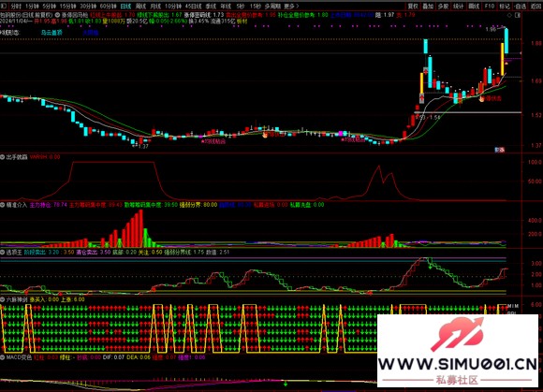Screen dimensions: 543x392
Task: Click the 返回 back button
Action: 536,6
